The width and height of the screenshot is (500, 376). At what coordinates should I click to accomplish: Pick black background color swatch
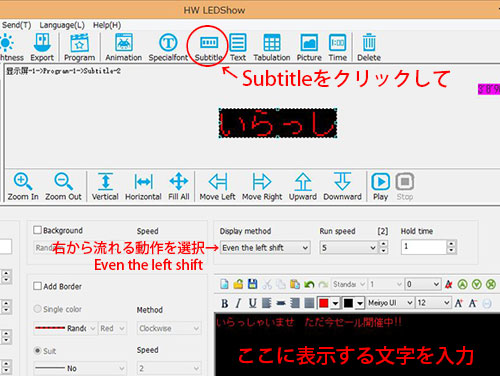point(348,303)
